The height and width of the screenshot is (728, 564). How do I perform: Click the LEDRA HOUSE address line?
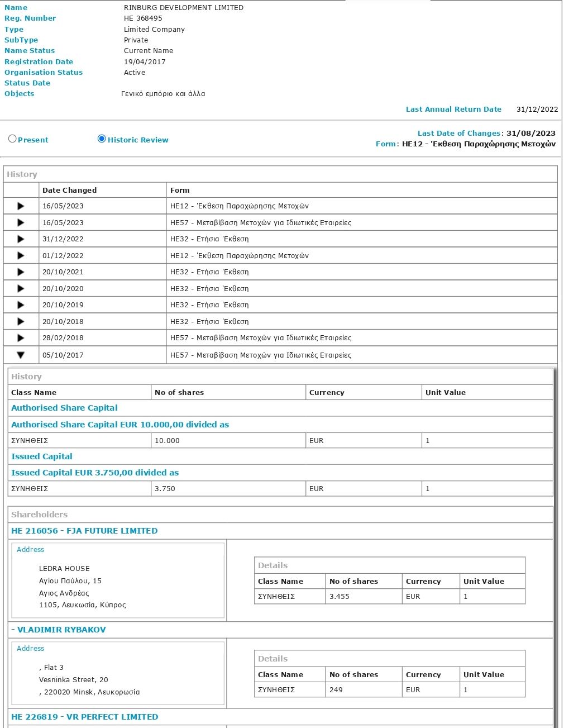(64, 569)
